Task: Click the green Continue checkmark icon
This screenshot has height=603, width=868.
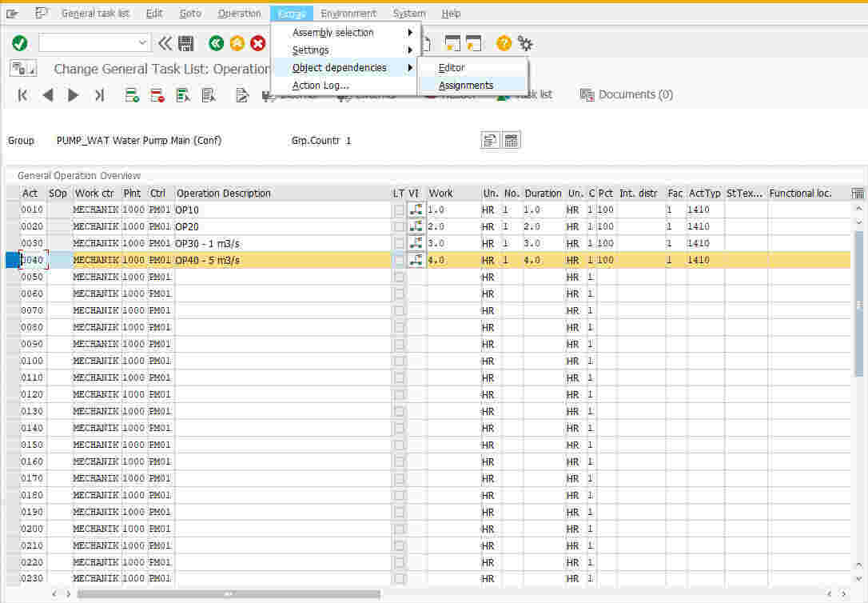Action: tap(19, 42)
